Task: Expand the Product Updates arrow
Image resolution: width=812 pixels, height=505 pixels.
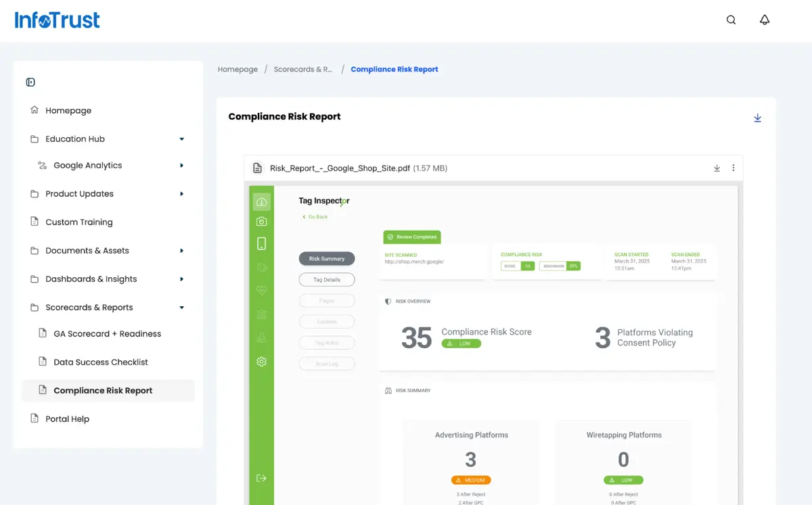Action: point(181,194)
